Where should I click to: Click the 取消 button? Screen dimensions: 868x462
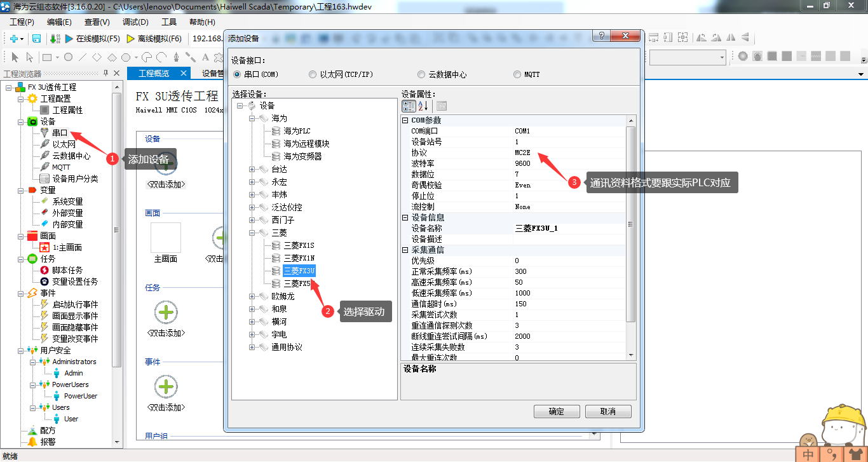point(608,411)
